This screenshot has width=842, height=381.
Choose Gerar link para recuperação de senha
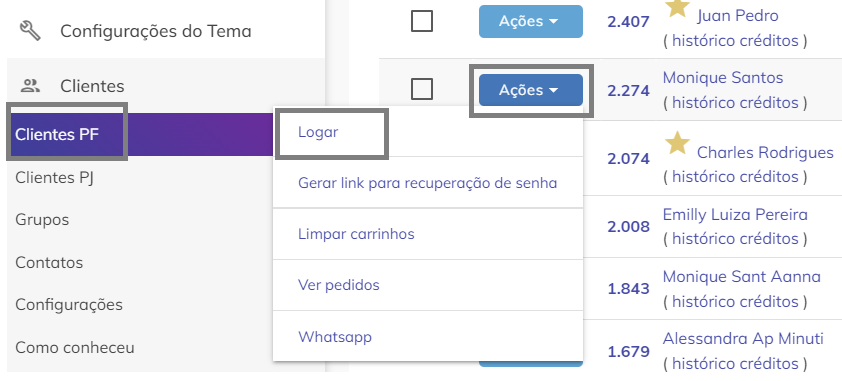[x=428, y=183]
